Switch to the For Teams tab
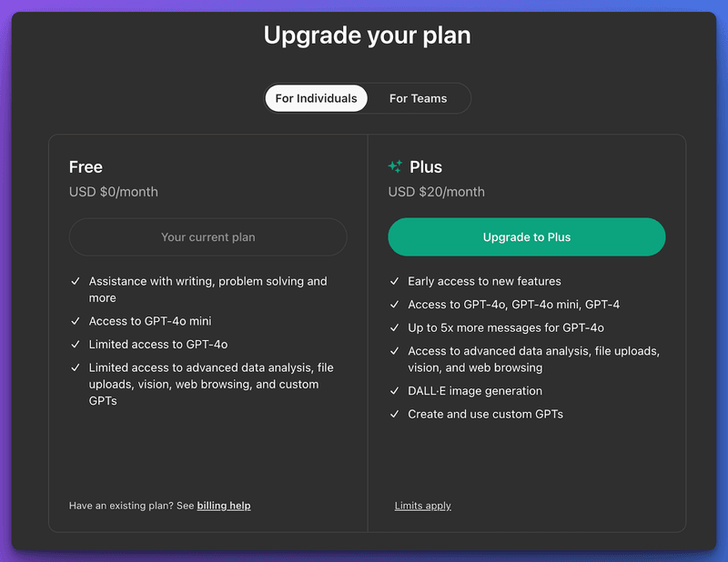The width and height of the screenshot is (728, 562). (419, 98)
